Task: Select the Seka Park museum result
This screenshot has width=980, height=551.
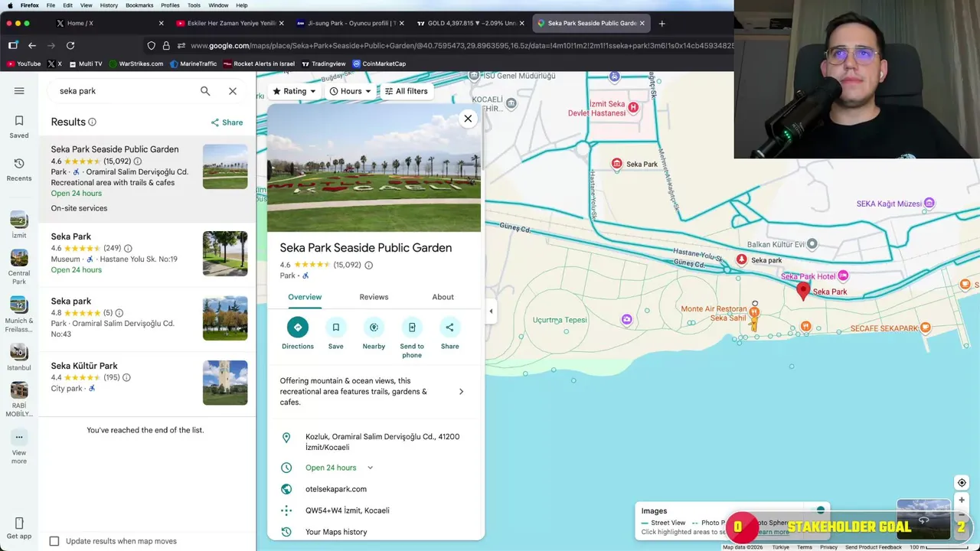Action: coord(145,253)
